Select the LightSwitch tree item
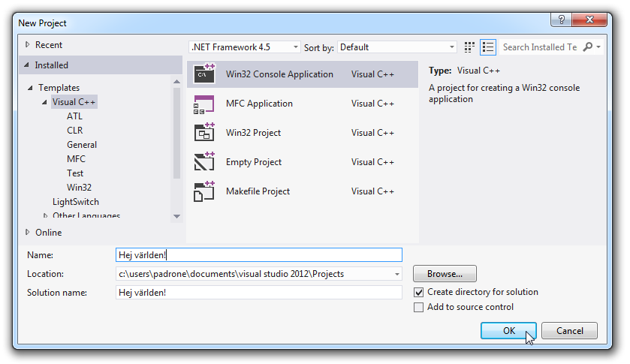The width and height of the screenshot is (630, 364). point(76,202)
